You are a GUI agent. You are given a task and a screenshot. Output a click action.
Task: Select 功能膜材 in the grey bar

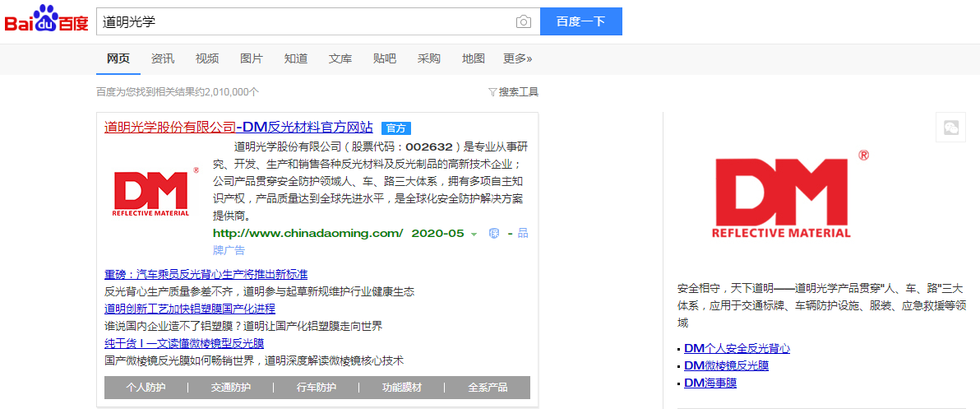[x=402, y=387]
